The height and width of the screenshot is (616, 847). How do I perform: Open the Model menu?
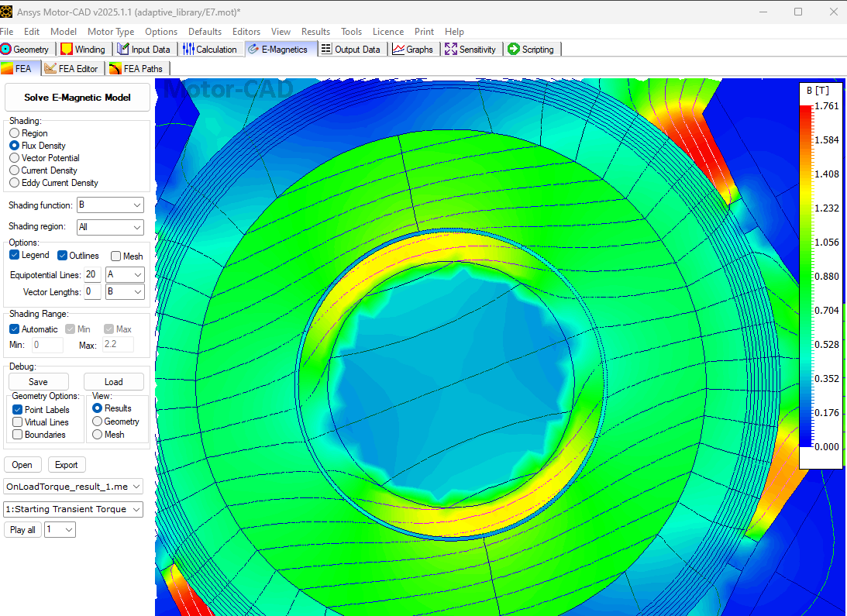64,32
